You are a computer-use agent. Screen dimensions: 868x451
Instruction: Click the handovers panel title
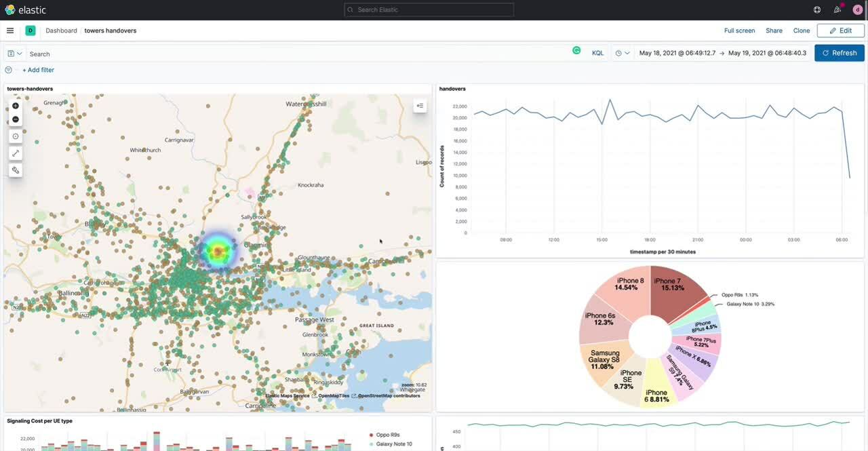point(452,89)
